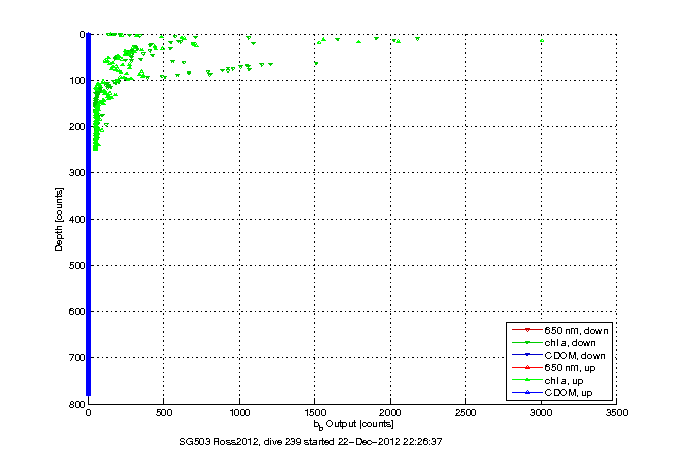Image resolution: width=681 pixels, height=454 pixels.
Task: Click the 1500 tick label on x-axis
Action: point(314,412)
